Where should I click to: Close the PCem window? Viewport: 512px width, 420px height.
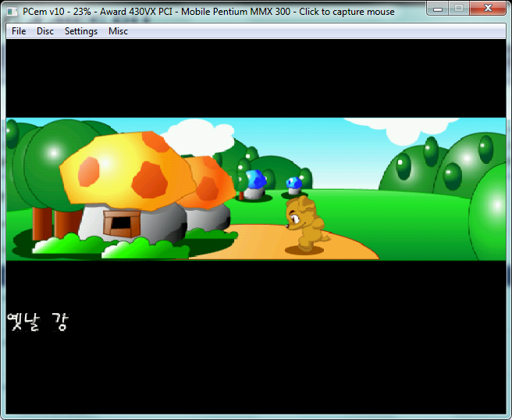(x=488, y=9)
